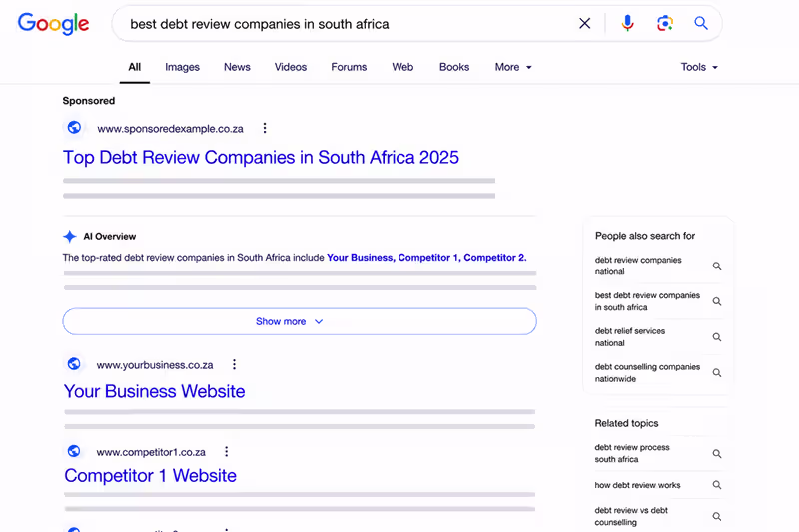Click the globe favicon beside yourbusiness.co.za
The width and height of the screenshot is (799, 532).
(x=74, y=364)
